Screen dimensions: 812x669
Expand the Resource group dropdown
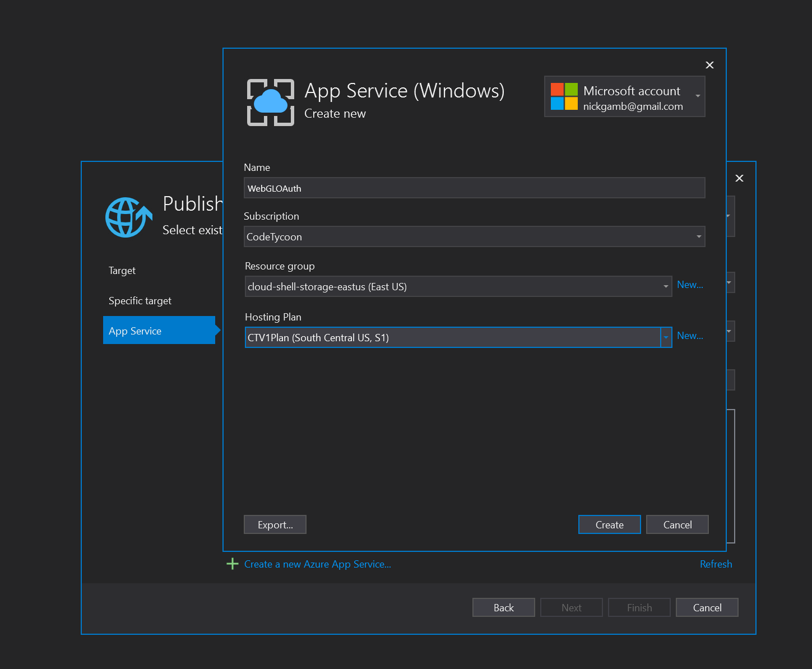coord(665,286)
